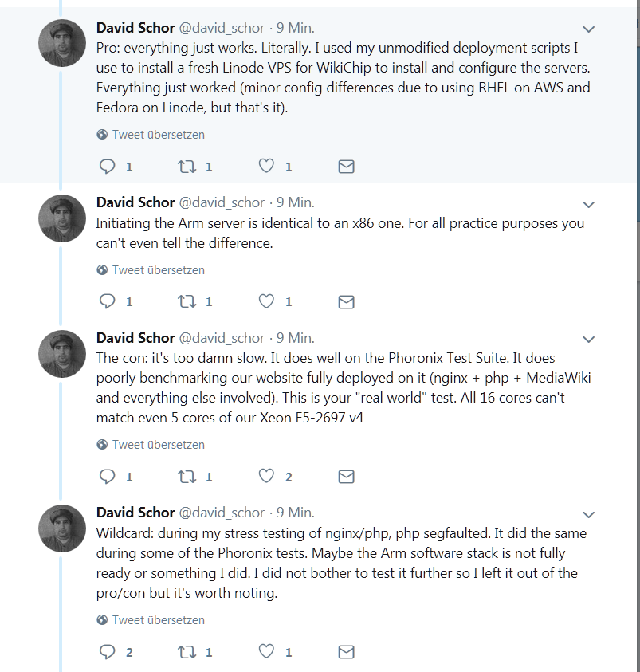The height and width of the screenshot is (672, 640).
Task: Click 'Tweet übersetzen' under the first tweet
Action: [158, 135]
